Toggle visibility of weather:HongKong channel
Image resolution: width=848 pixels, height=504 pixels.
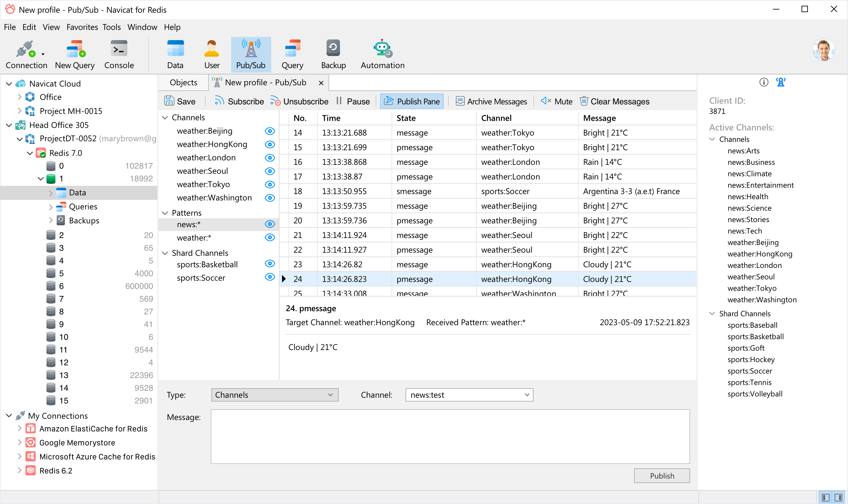coord(270,145)
